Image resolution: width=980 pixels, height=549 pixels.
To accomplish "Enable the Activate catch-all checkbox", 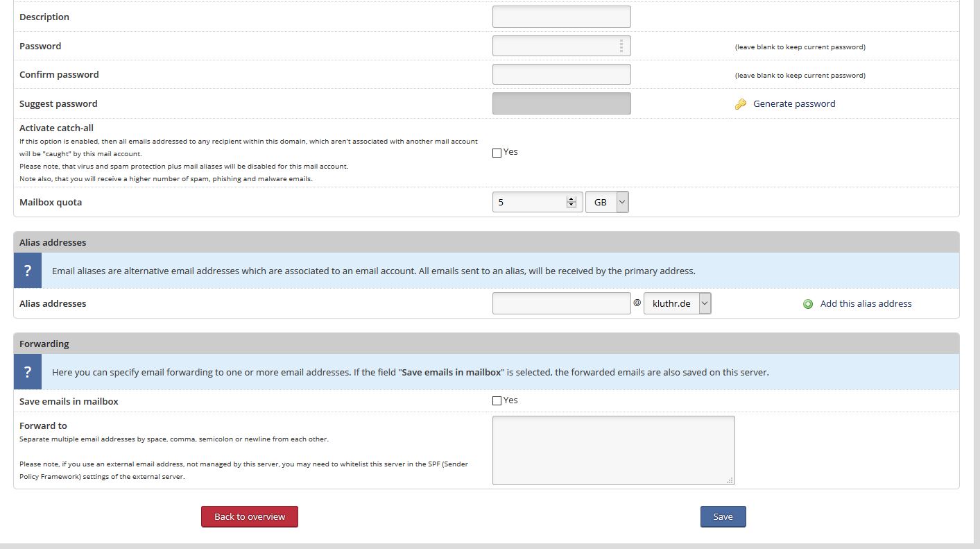I will point(497,153).
